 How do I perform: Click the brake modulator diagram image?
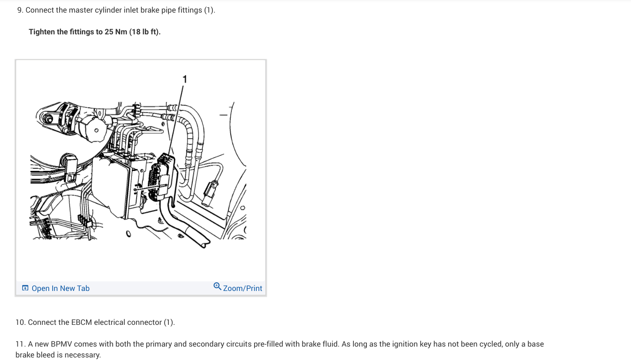[x=141, y=170]
